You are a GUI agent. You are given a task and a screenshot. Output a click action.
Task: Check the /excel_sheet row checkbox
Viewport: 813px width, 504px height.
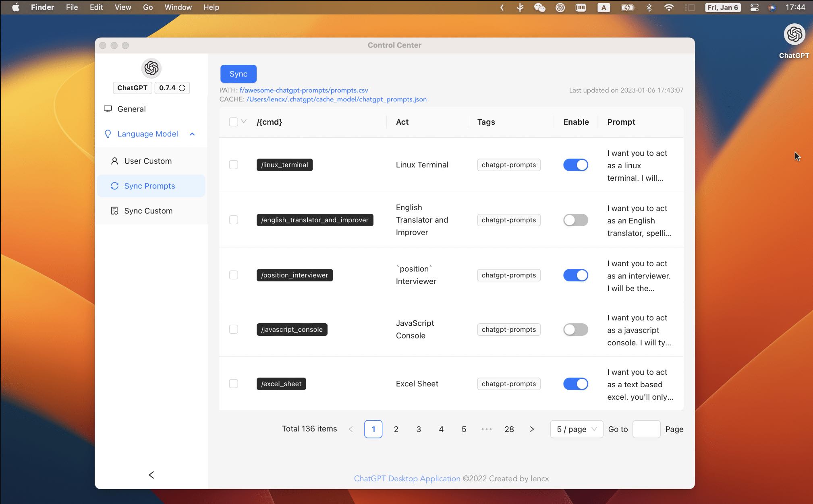point(233,384)
